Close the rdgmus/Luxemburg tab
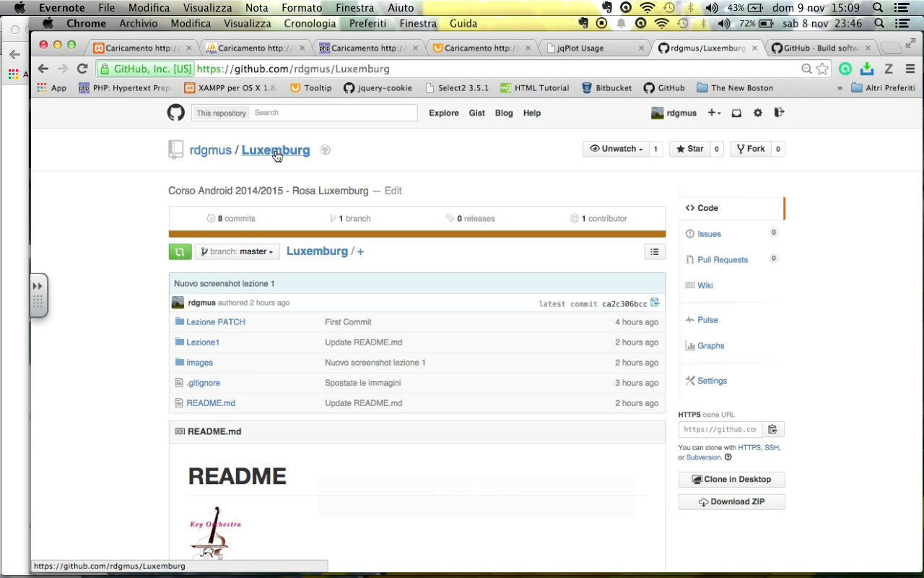This screenshot has width=924, height=578. [755, 48]
